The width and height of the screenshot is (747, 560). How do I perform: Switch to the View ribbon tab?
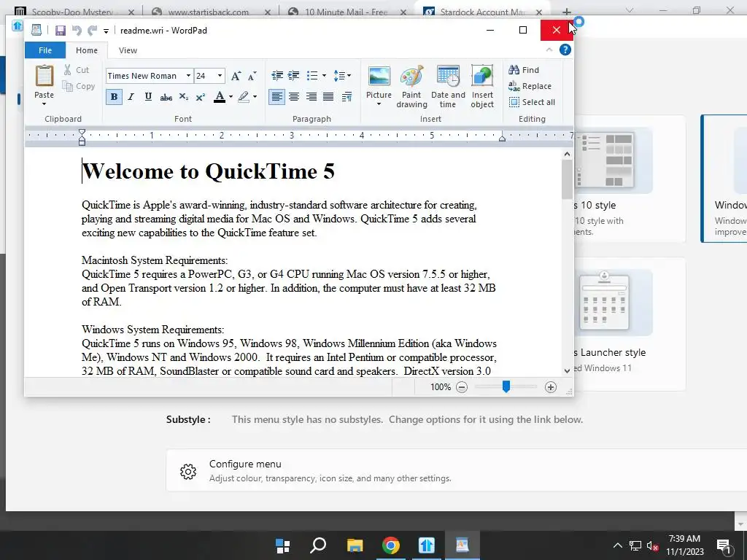pyautogui.click(x=128, y=50)
